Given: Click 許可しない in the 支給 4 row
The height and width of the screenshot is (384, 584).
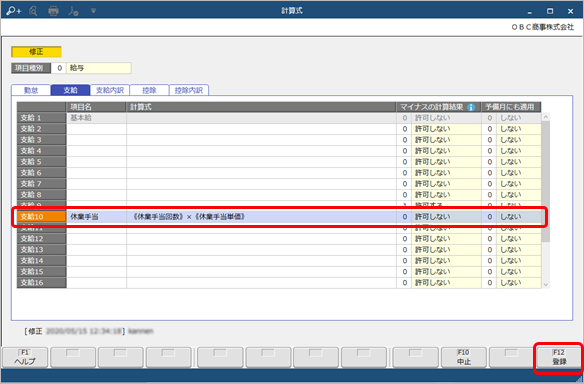Looking at the screenshot, I should click(x=446, y=151).
